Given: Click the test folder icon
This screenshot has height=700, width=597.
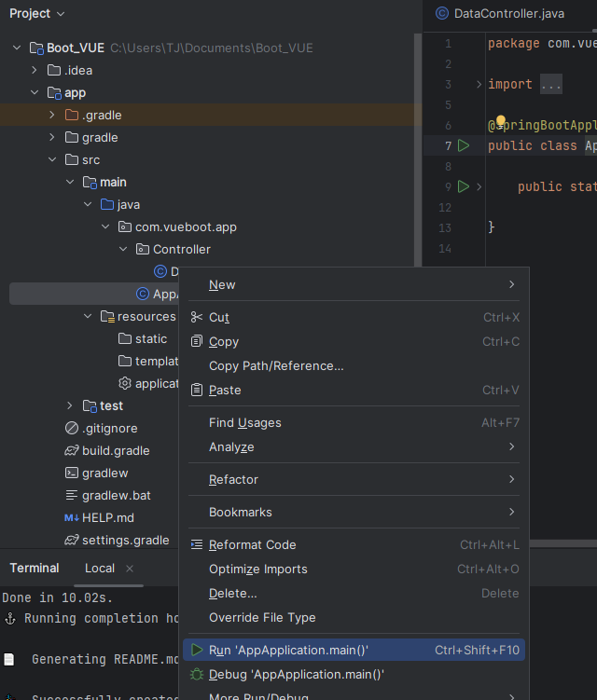Looking at the screenshot, I should tap(90, 405).
